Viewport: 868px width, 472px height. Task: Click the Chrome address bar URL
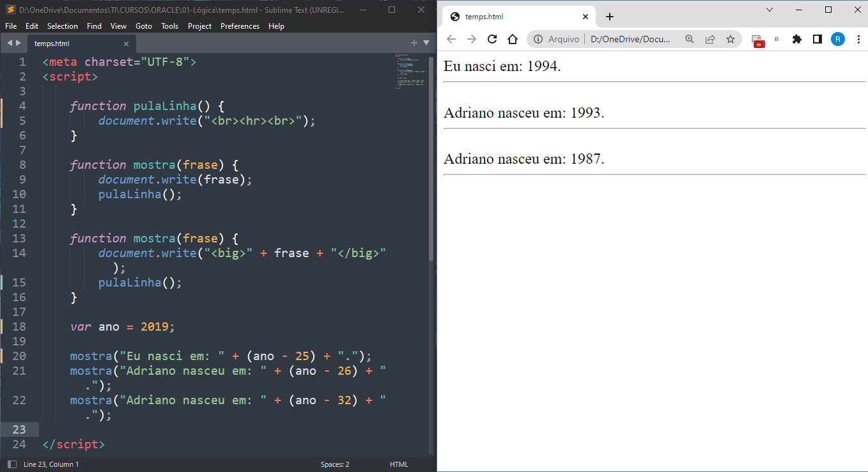point(631,39)
